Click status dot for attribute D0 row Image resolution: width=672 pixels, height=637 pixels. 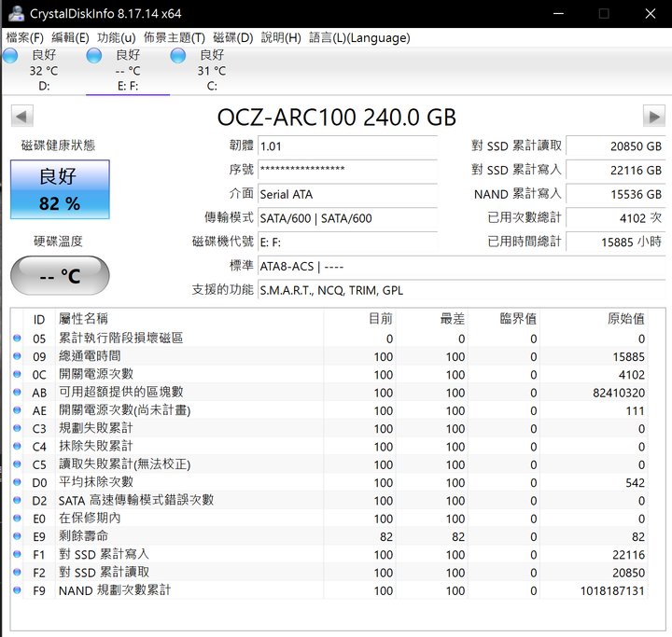pos(17,482)
